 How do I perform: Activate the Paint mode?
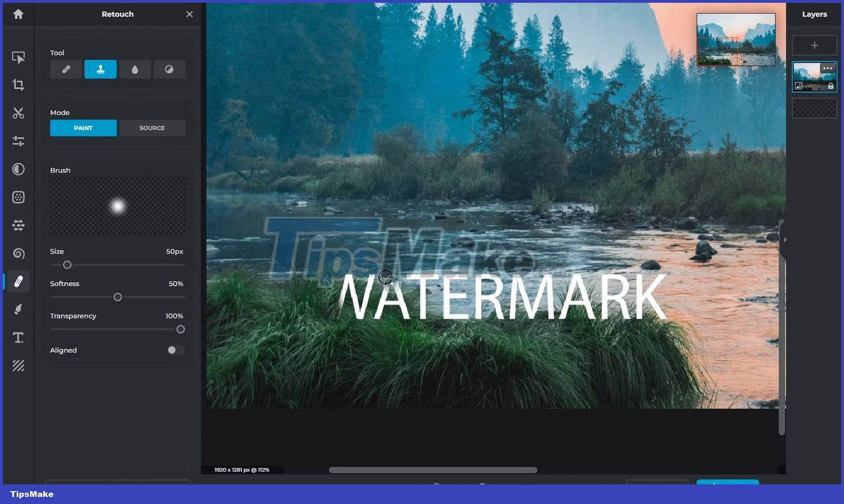pyautogui.click(x=83, y=128)
